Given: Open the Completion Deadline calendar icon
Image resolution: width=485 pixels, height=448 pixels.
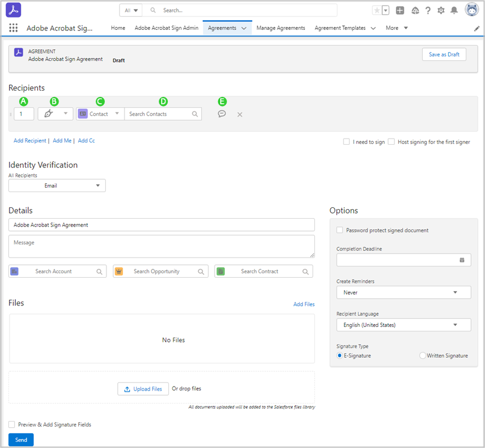Looking at the screenshot, I should click(x=462, y=260).
